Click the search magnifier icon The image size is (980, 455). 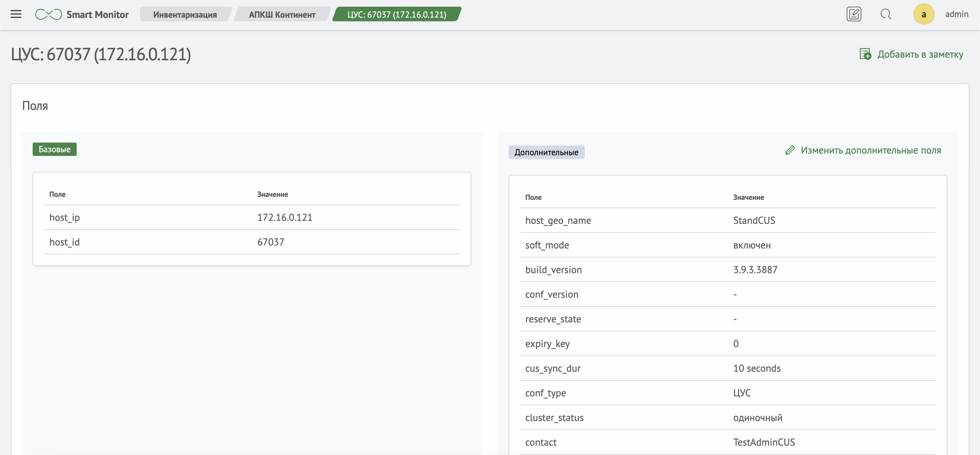[x=886, y=14]
